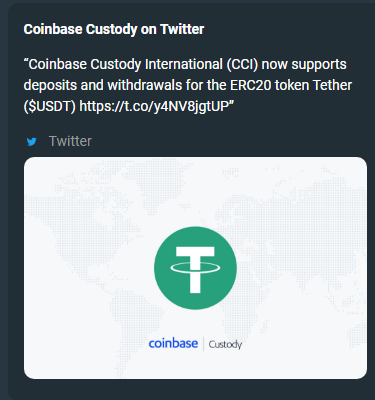Open the Coinbase Custody on Twitter title

114,29
